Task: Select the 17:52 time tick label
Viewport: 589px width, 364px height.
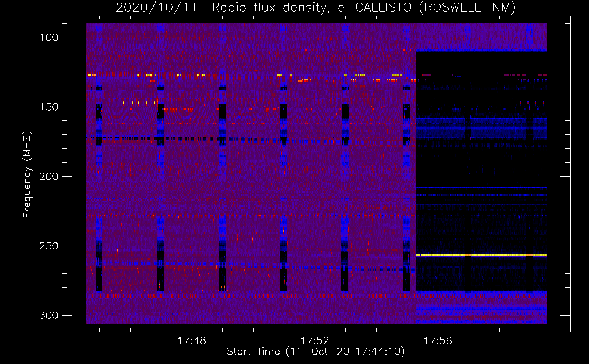Action: click(315, 341)
